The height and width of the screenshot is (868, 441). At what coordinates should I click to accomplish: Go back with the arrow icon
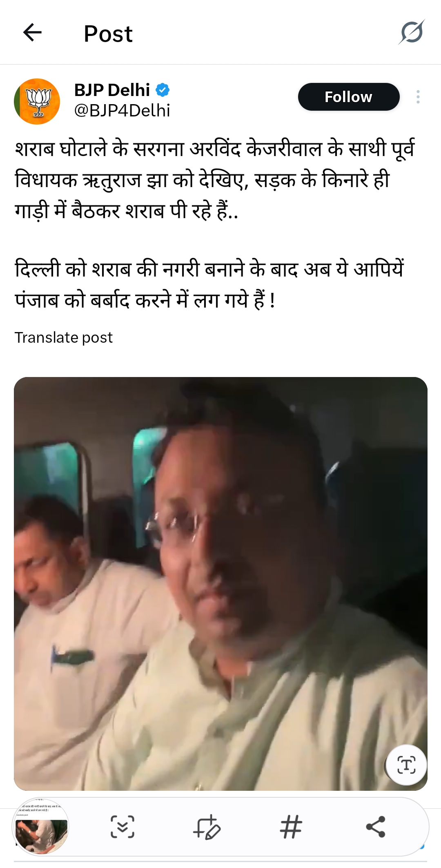pyautogui.click(x=32, y=33)
